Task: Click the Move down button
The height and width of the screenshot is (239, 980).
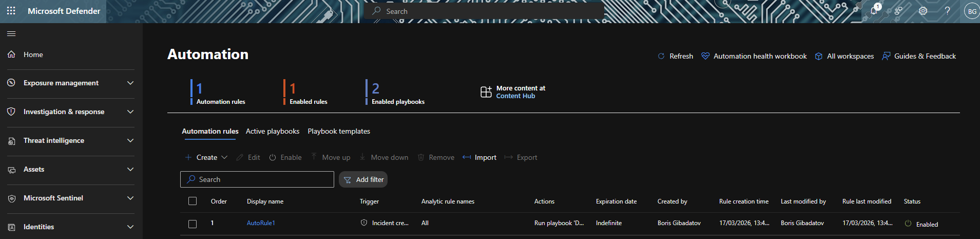Action: (384, 157)
